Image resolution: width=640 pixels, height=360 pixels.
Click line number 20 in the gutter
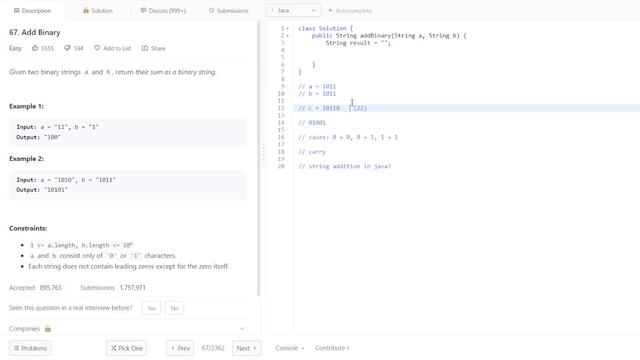pos(281,166)
